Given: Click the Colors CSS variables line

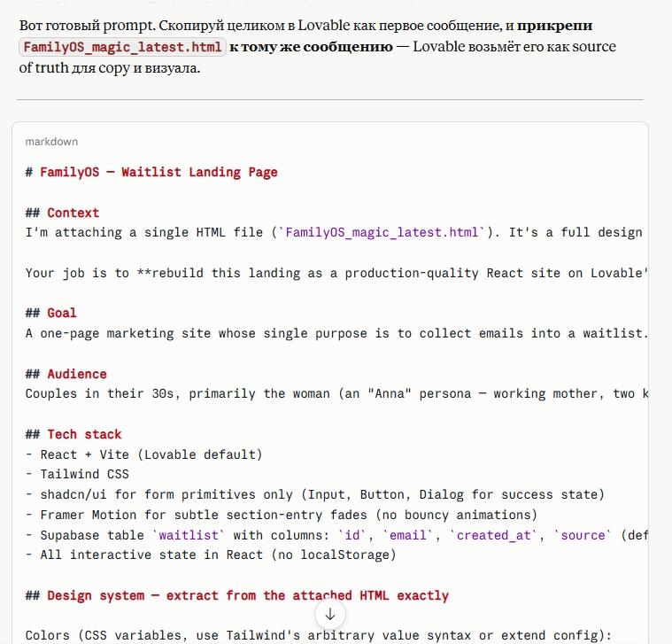Looking at the screenshot, I should [x=318, y=635].
